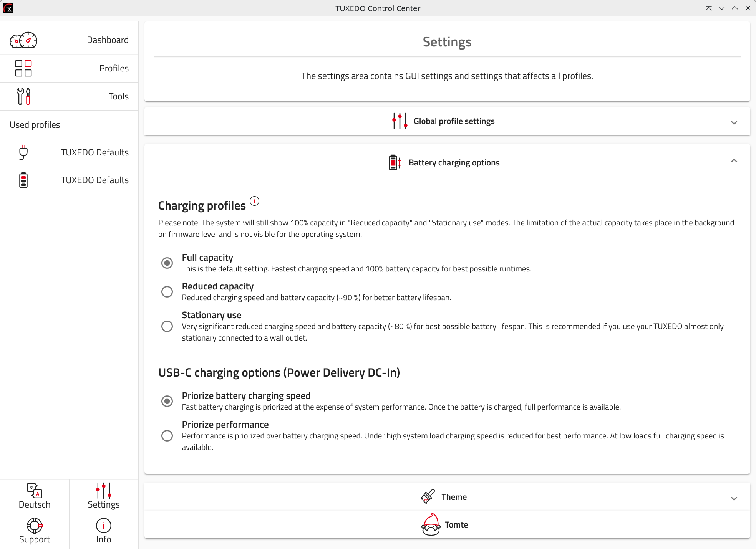The height and width of the screenshot is (549, 756).
Task: Click the Deutsch language translate icon
Action: pyautogui.click(x=35, y=490)
